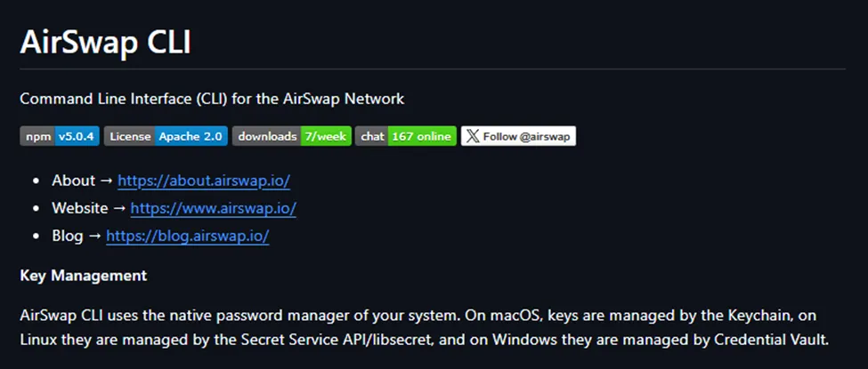Screen dimensions: 868x369
Task: Click the text 'Command Line Interface (CLI) for the AirSwap Network'
Action: coord(212,99)
